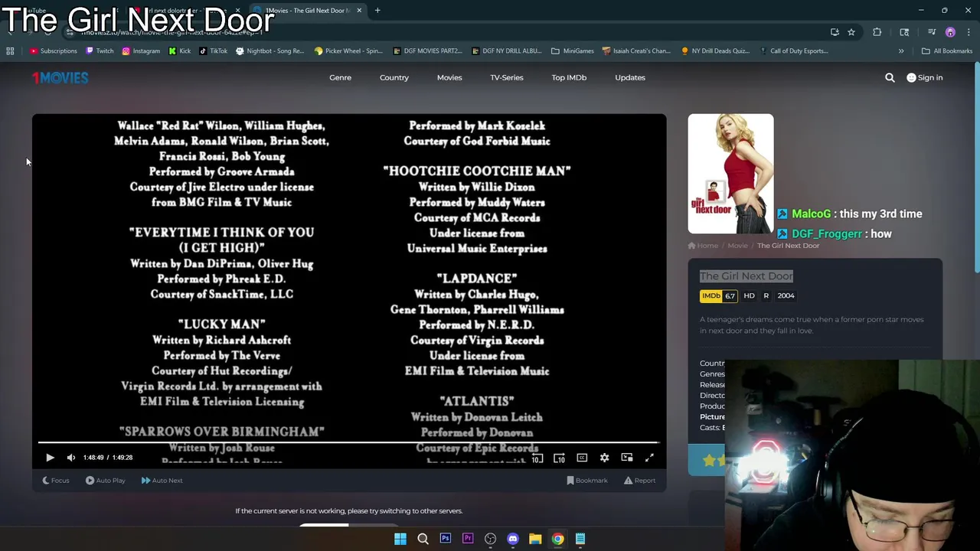Open Discord from the taskbar
Image resolution: width=980 pixels, height=551 pixels.
[513, 539]
